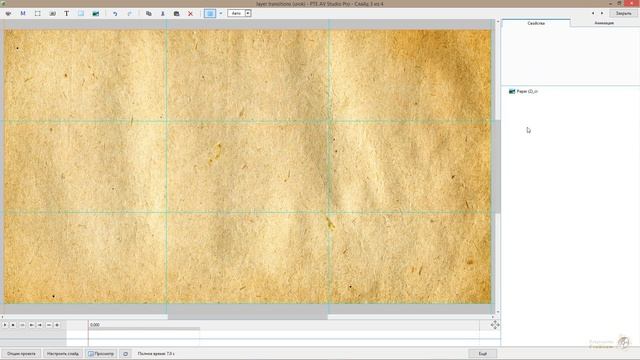Jump to the next keypoint button
Screen dimensions: 640x360
coord(40,325)
